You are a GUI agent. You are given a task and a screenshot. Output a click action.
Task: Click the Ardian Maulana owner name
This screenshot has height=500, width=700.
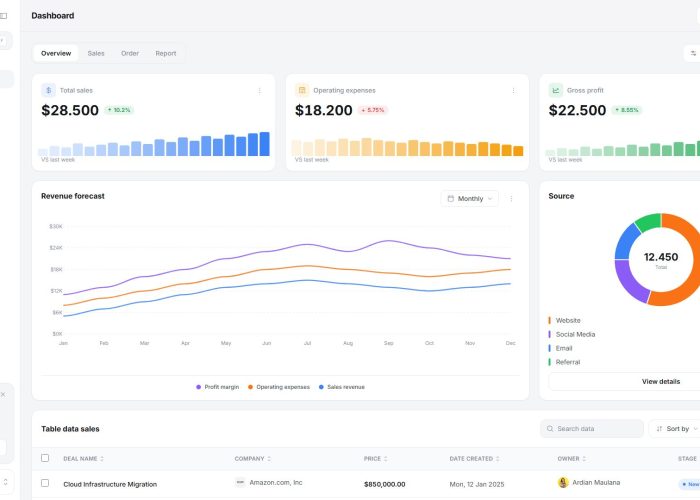596,483
